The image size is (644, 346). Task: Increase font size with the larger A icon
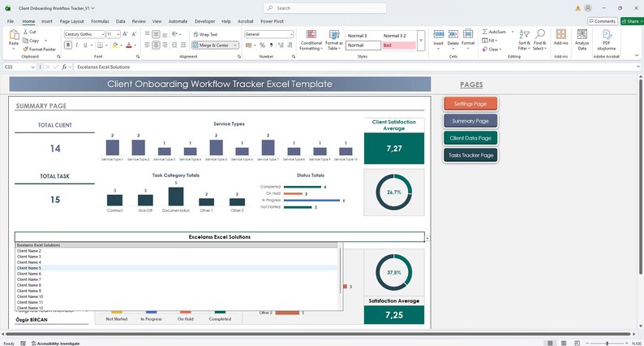[125, 34]
